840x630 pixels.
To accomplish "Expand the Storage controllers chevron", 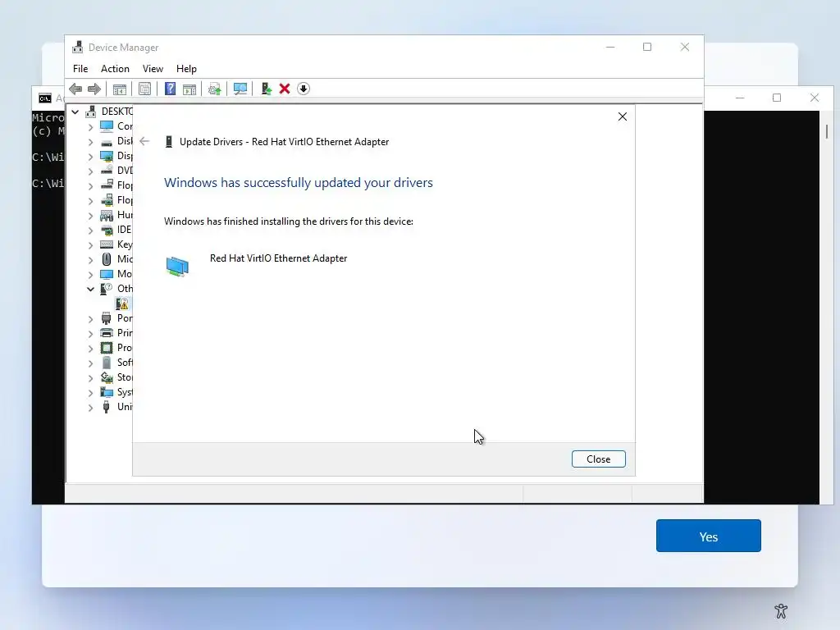I will tap(90, 378).
